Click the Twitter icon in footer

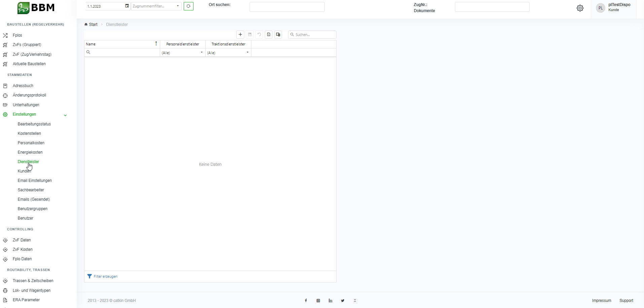point(343,301)
